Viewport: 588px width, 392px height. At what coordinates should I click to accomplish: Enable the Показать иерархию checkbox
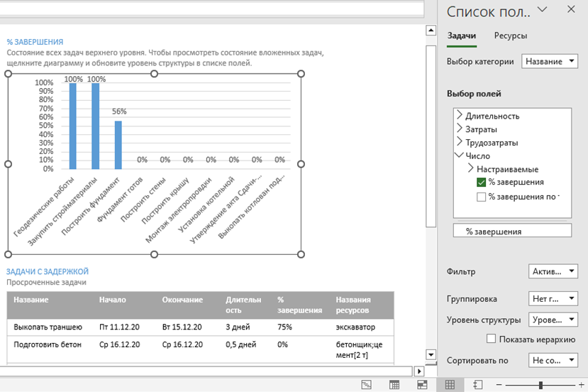tap(491, 338)
